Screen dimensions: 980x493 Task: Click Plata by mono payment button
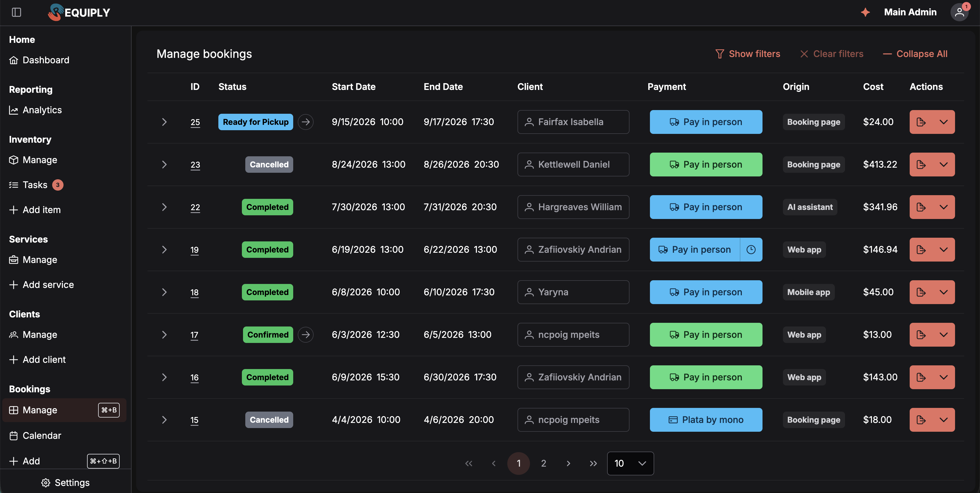tap(706, 420)
